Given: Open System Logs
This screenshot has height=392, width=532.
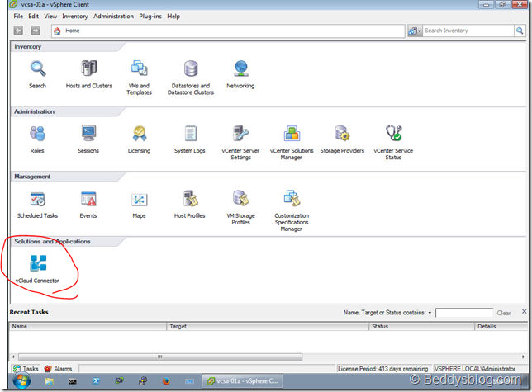Looking at the screenshot, I should (x=190, y=134).
